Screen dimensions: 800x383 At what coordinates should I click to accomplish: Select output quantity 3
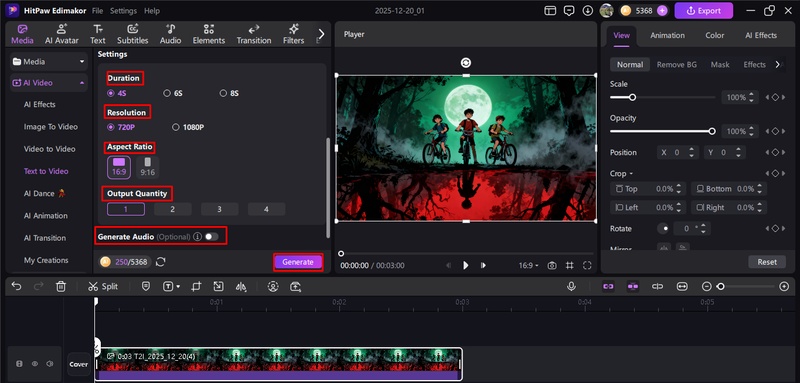click(x=219, y=209)
